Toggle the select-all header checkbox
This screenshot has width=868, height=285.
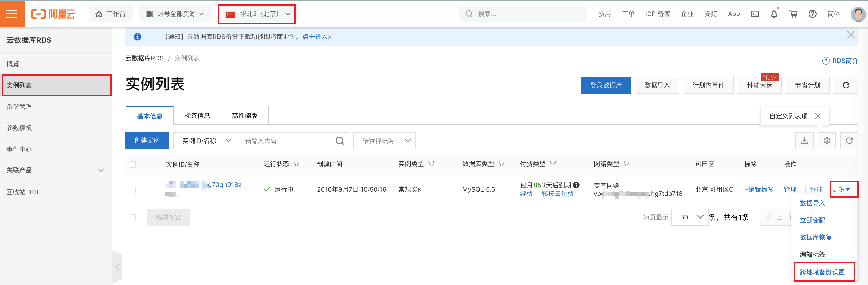coord(133,164)
